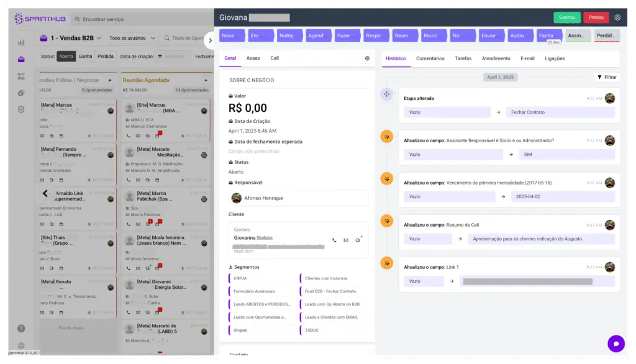Click the SprintHub logo
Viewport: 636px width, 364px height.
(x=39, y=19)
